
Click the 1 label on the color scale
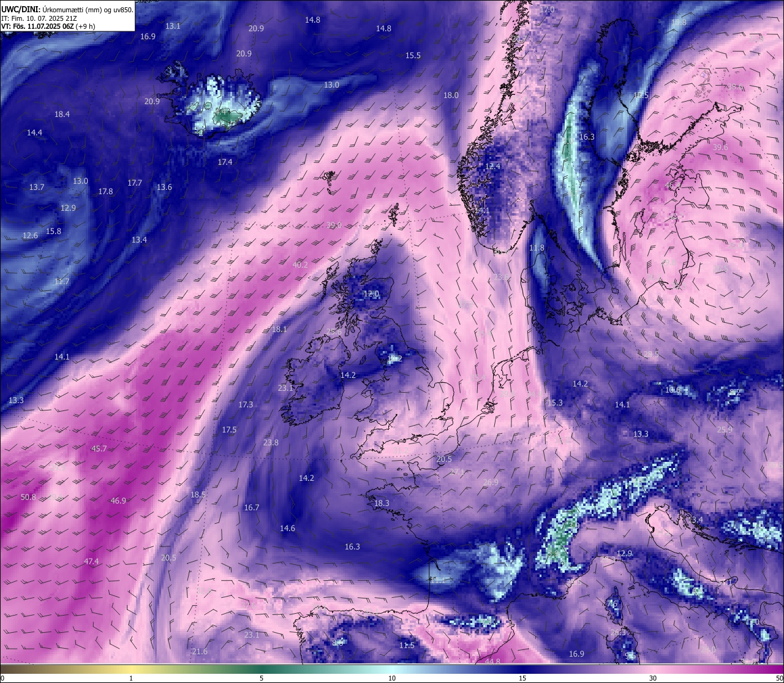(x=131, y=678)
